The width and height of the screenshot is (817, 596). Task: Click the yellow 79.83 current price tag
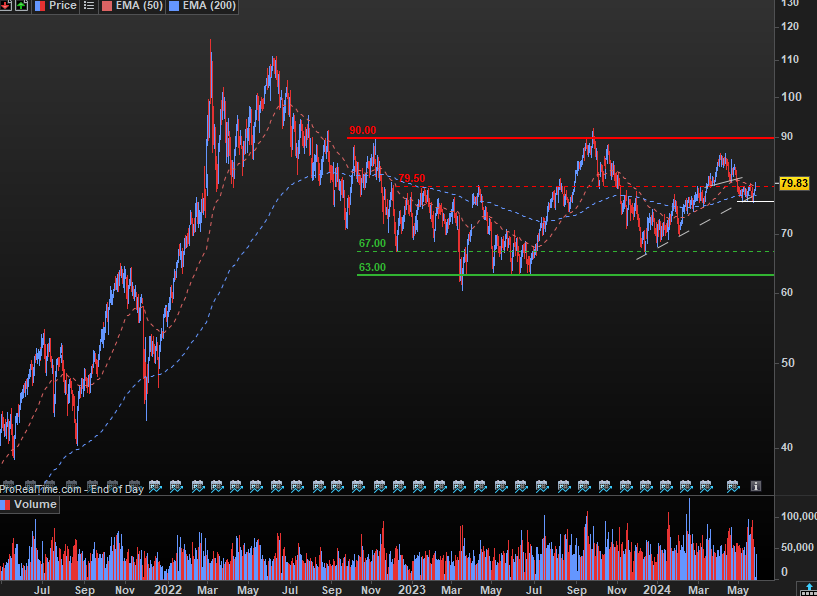pos(795,183)
